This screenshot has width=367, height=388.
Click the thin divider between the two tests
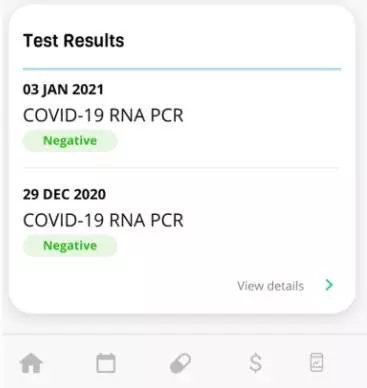[182, 168]
